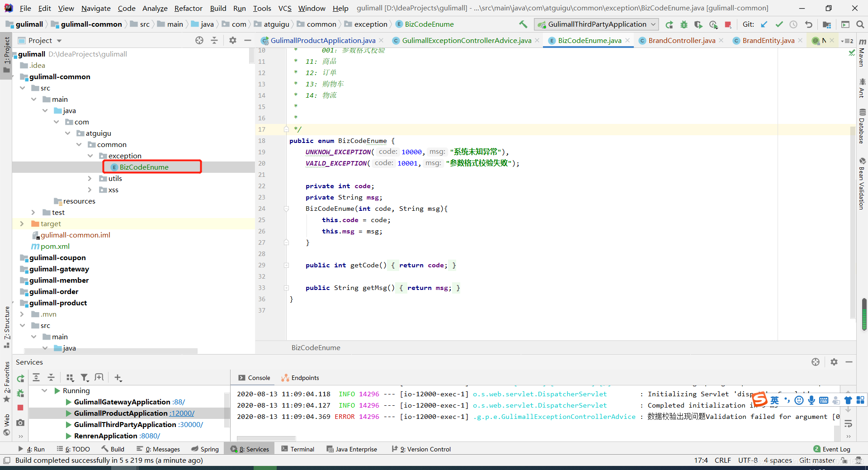Click Run Anything icon in toolbar

[x=845, y=24]
